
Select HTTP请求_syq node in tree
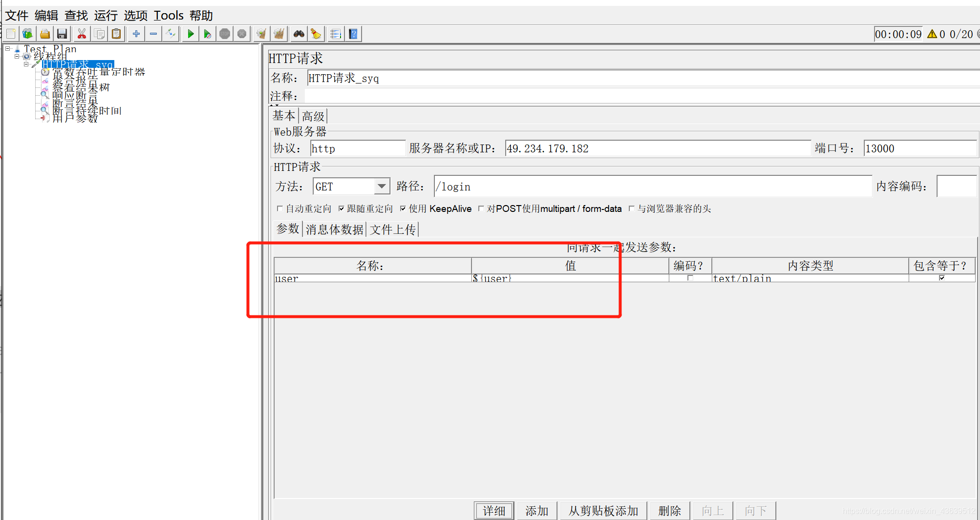point(78,64)
